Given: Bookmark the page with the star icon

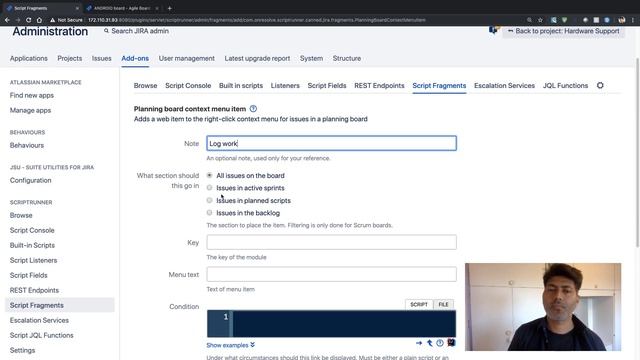Looking at the screenshot, I should pyautogui.click(x=540, y=20).
